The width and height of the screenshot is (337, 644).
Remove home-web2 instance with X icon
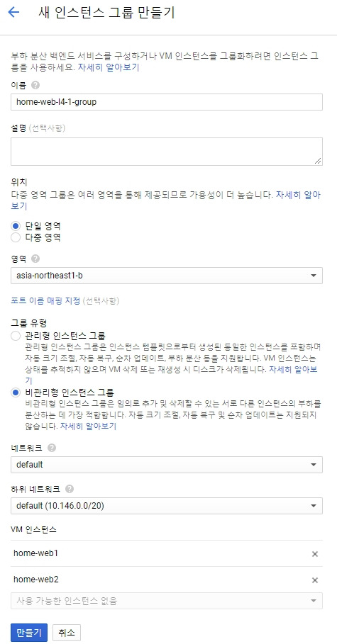(x=315, y=580)
